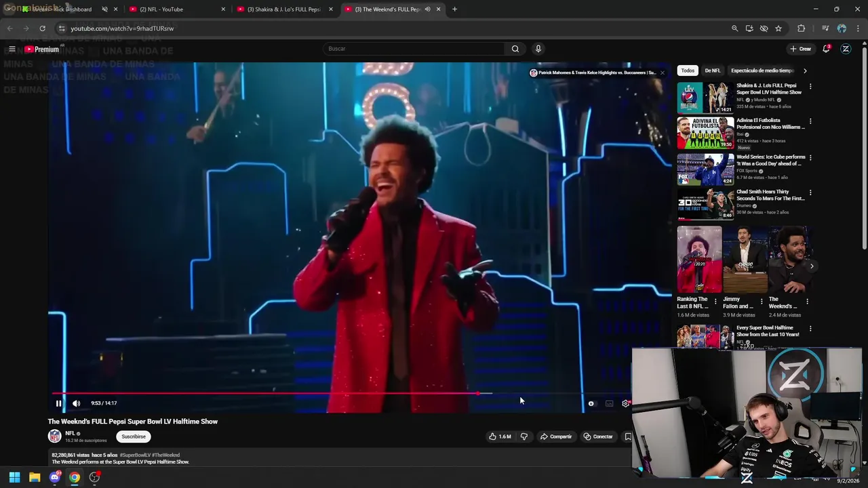Start voice search with the microphone icon
This screenshot has height=488, width=868.
point(538,49)
